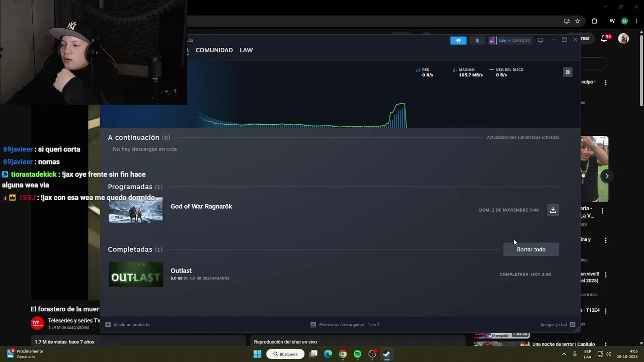The image size is (644, 362).
Task: Select God of War Ragnarök title
Action: coord(201,206)
